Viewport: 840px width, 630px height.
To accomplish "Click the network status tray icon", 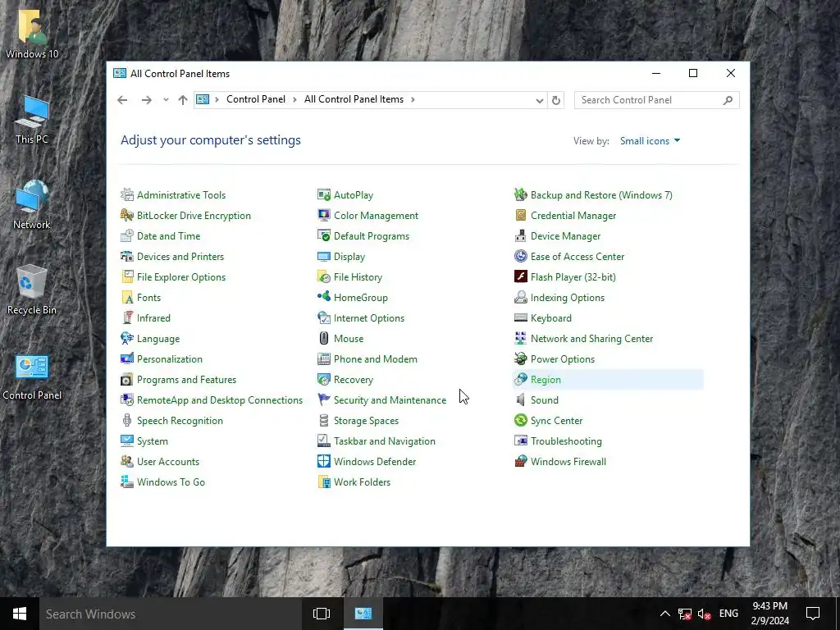I will 685,614.
